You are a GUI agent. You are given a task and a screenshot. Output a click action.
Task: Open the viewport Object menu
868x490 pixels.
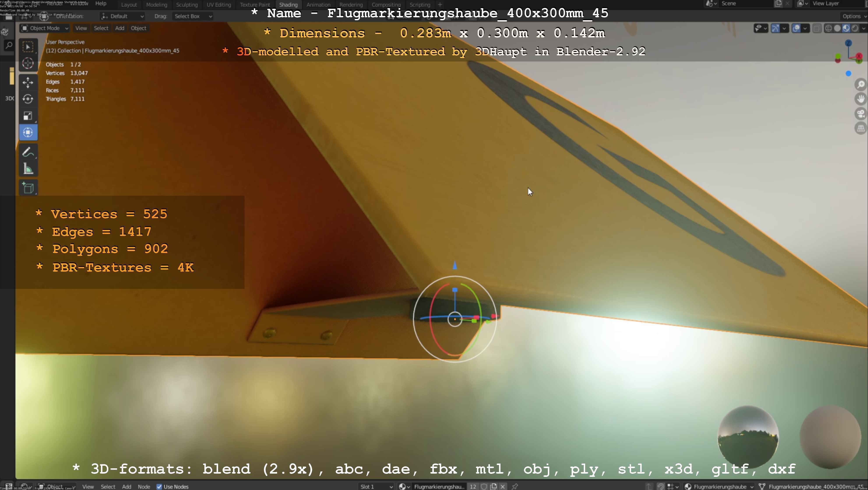pos(138,28)
